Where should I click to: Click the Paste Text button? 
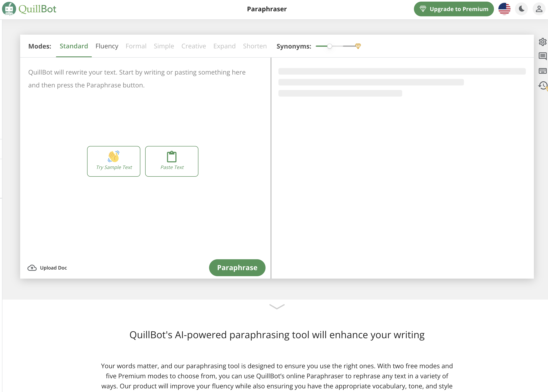coord(172,161)
